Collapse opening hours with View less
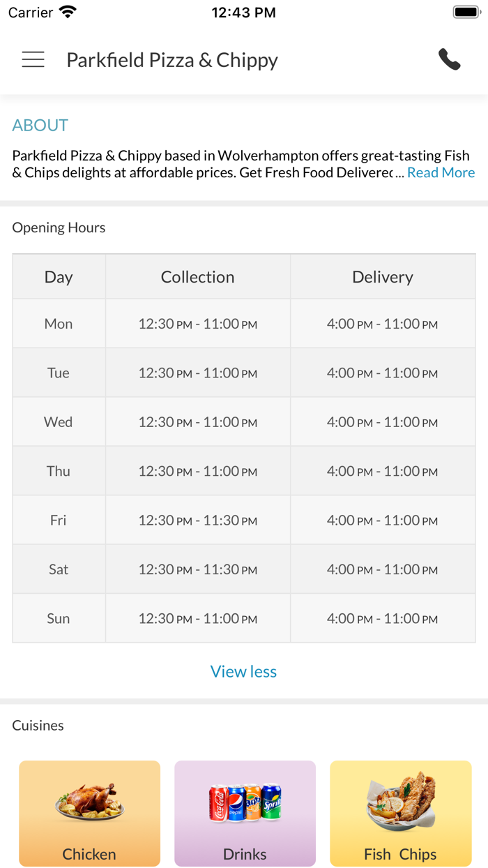The image size is (488, 868). click(x=243, y=671)
